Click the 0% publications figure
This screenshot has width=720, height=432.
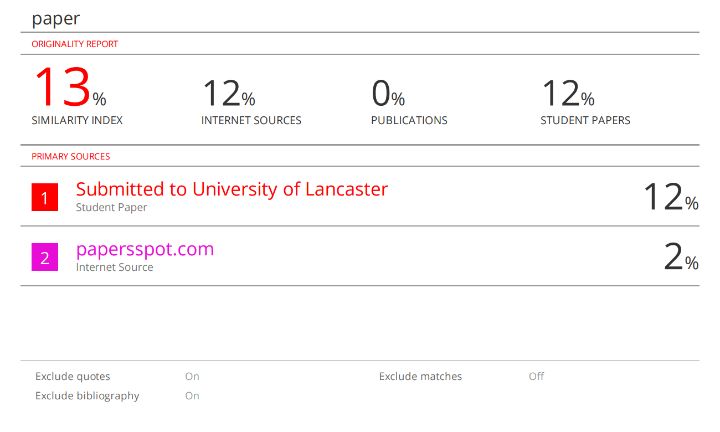coord(388,93)
